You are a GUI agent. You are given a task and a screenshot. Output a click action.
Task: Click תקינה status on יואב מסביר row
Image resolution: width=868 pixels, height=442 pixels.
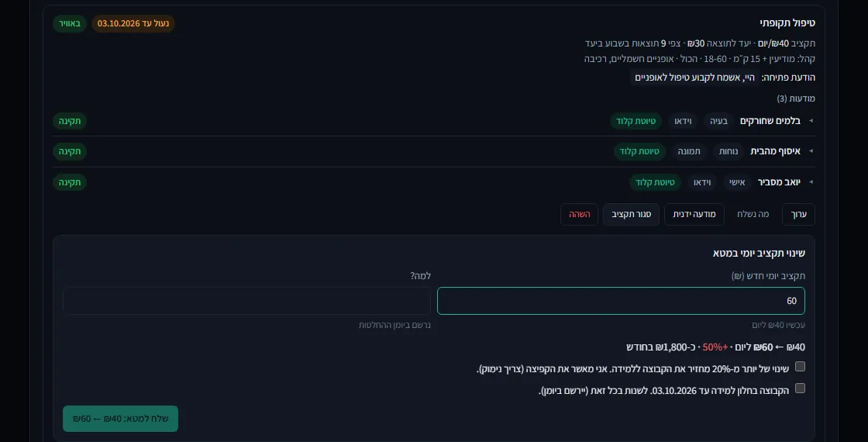pyautogui.click(x=70, y=182)
